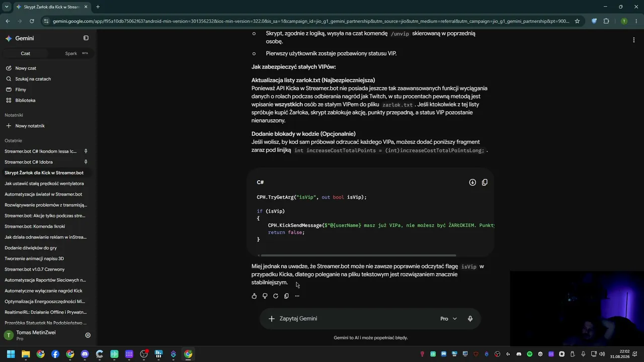This screenshot has width=644, height=362.
Task: Open chat 'Automatyzacja świateł w Streamer.bot'
Action: [43, 194]
